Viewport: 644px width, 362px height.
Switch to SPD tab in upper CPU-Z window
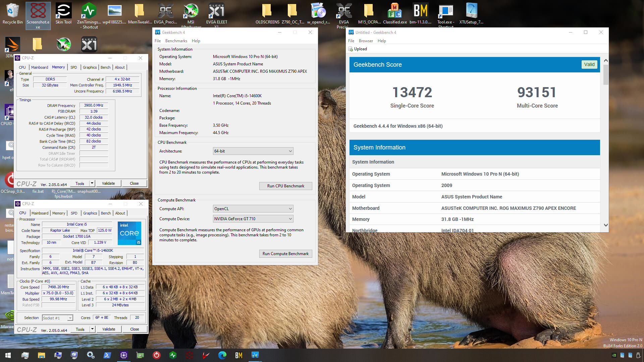pos(74,67)
